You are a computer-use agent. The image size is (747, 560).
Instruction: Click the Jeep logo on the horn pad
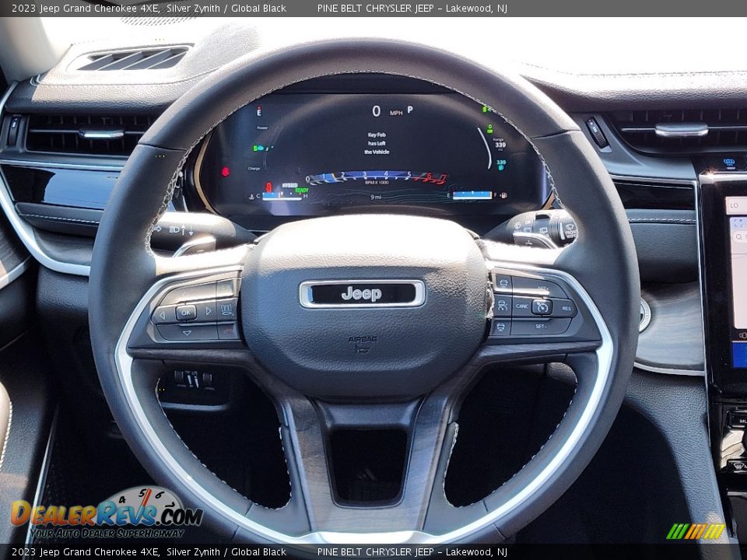[362, 294]
